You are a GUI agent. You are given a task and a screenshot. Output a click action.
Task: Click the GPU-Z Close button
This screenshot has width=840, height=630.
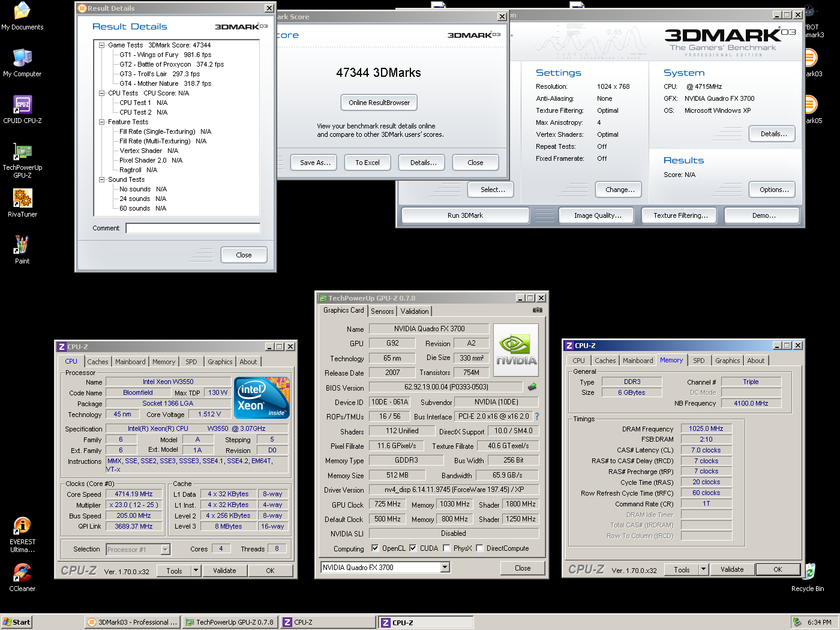click(523, 568)
